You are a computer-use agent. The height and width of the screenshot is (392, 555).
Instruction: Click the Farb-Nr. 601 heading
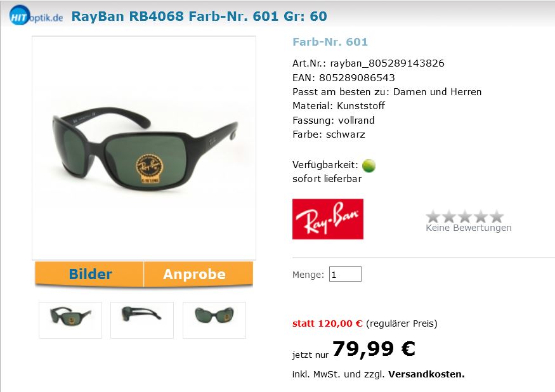point(330,42)
